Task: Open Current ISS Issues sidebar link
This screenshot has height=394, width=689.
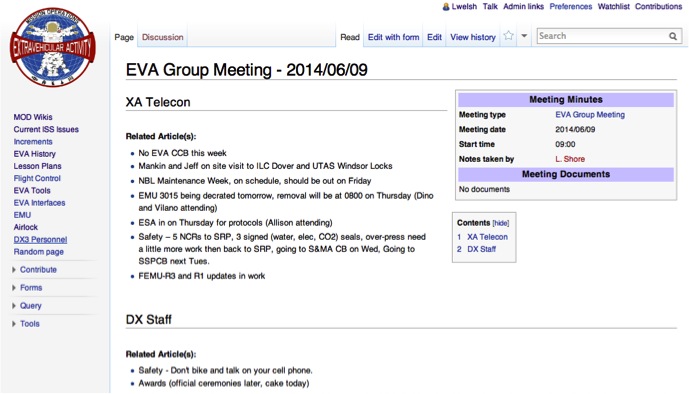Action: coord(46,130)
